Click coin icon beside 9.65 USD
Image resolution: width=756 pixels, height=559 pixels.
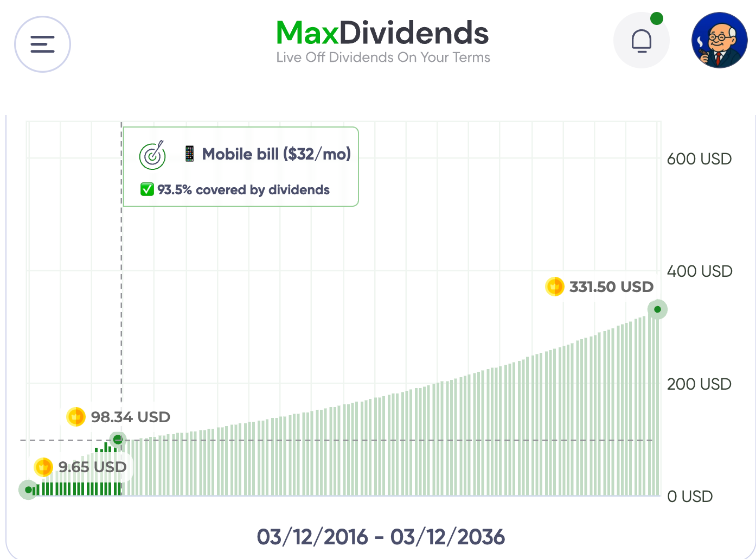(43, 467)
